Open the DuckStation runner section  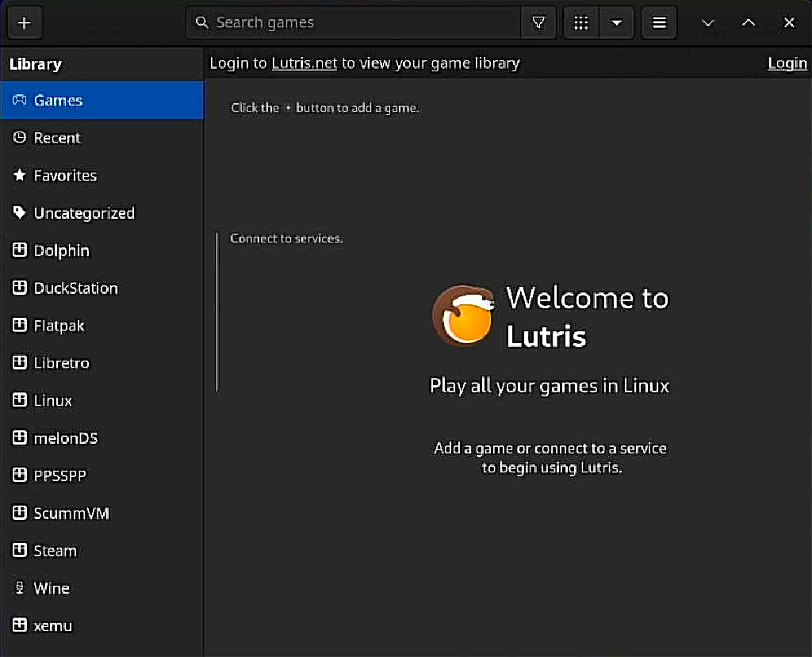pyautogui.click(x=75, y=288)
